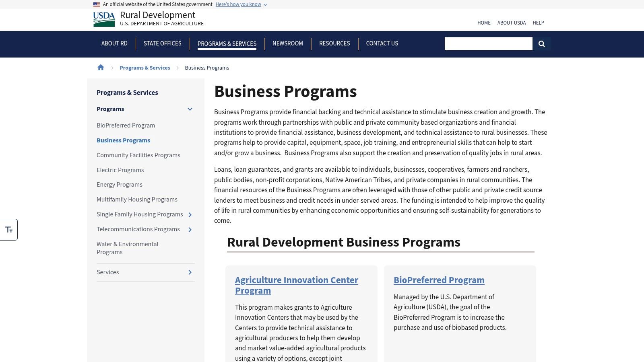Image resolution: width=644 pixels, height=362 pixels.
Task: Select Single Family Housing Programs link
Action: (140, 214)
